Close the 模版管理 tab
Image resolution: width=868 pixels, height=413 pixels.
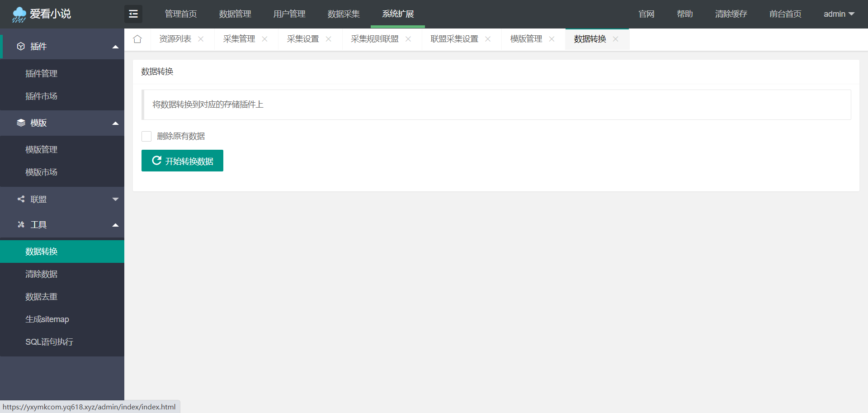(552, 39)
